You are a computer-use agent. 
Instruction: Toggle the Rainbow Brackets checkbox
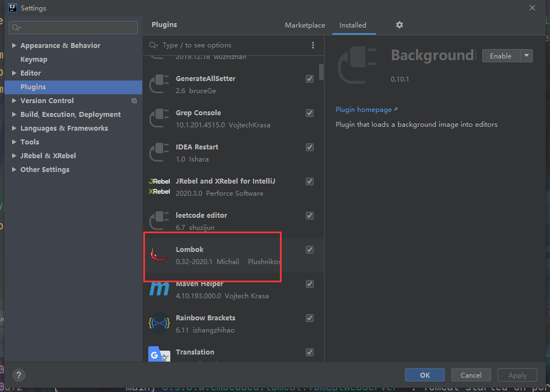click(310, 318)
